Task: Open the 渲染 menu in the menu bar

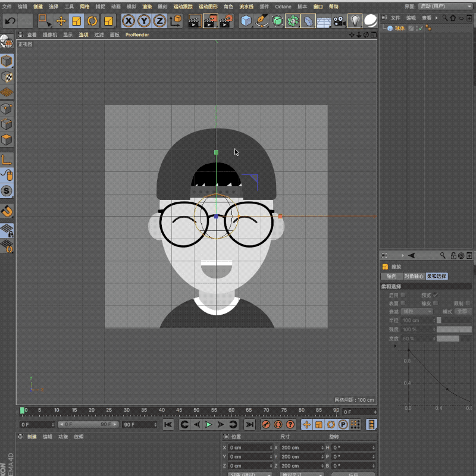Action: click(147, 7)
